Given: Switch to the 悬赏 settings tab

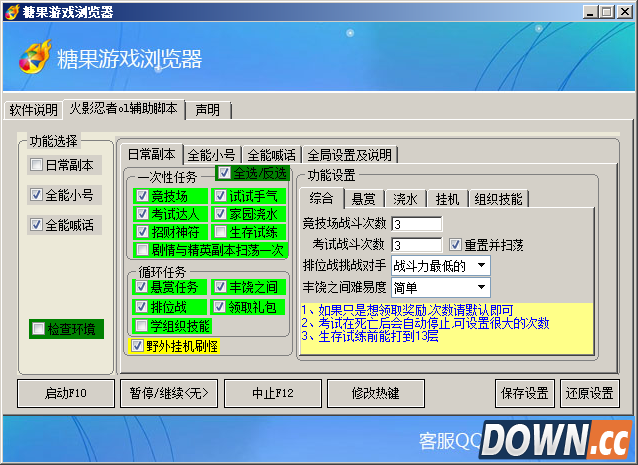Looking at the screenshot, I should (x=363, y=199).
